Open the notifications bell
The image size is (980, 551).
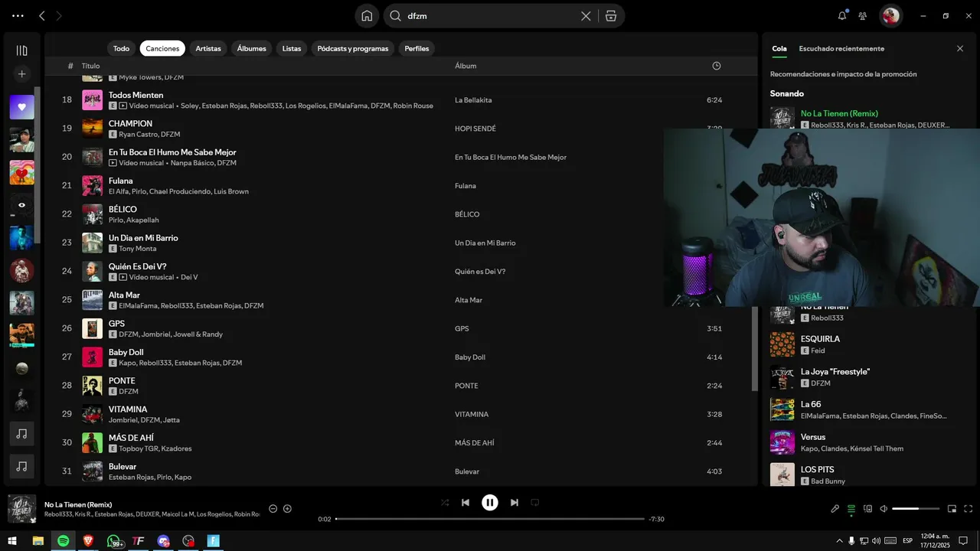842,15
